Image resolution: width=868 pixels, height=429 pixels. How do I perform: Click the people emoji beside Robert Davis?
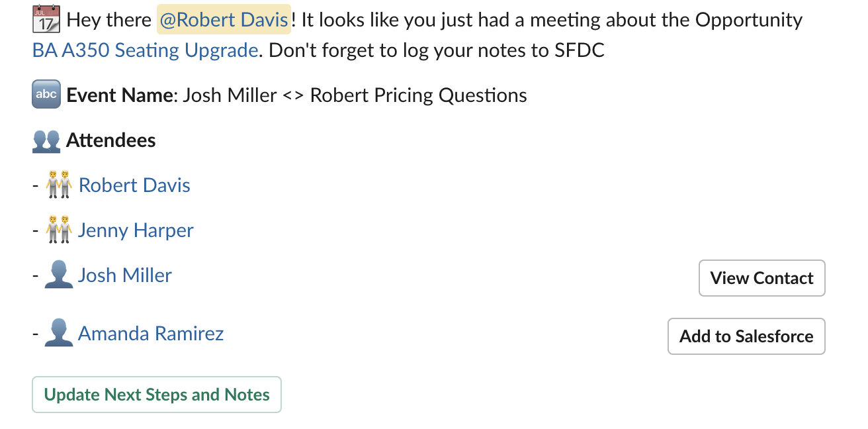point(59,185)
